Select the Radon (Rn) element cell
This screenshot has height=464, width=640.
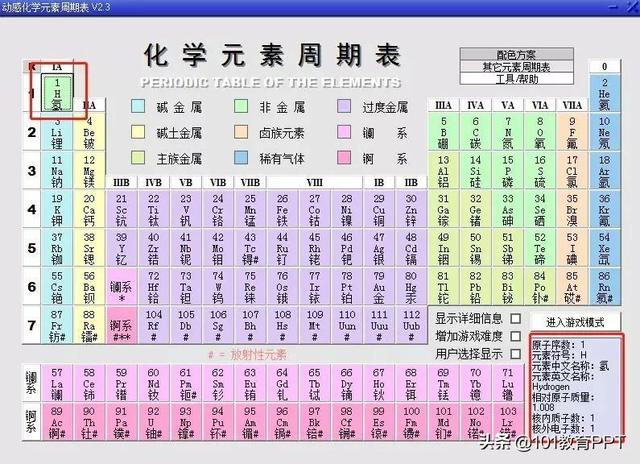tap(603, 287)
